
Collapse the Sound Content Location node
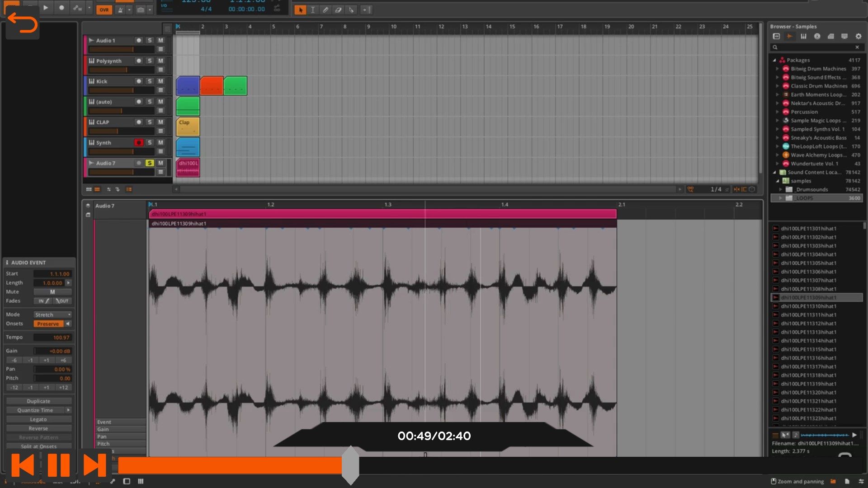click(x=774, y=172)
